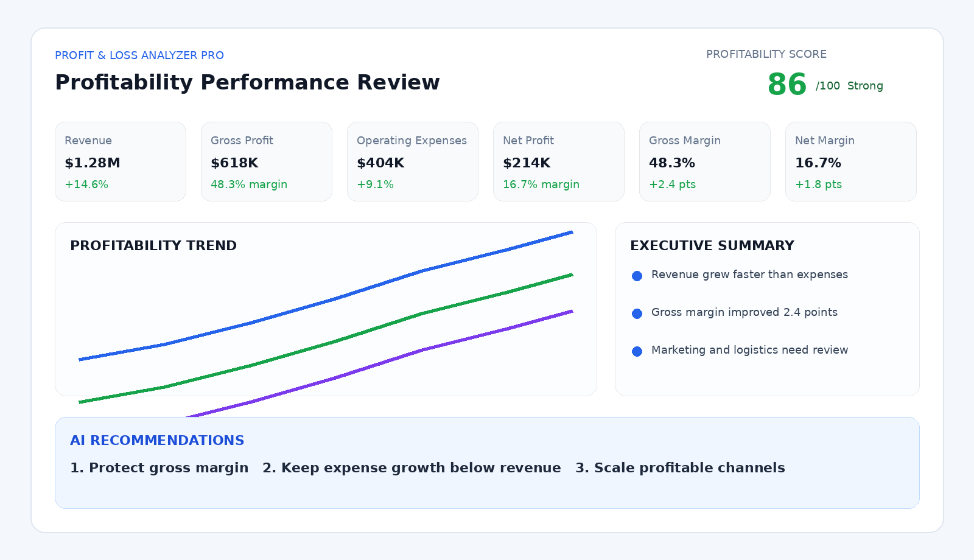
Task: Click the +2.4 pts change
Action: tap(672, 184)
